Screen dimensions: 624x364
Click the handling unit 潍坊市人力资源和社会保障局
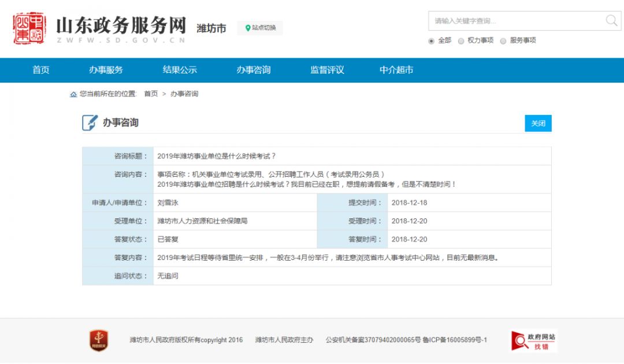click(x=202, y=221)
